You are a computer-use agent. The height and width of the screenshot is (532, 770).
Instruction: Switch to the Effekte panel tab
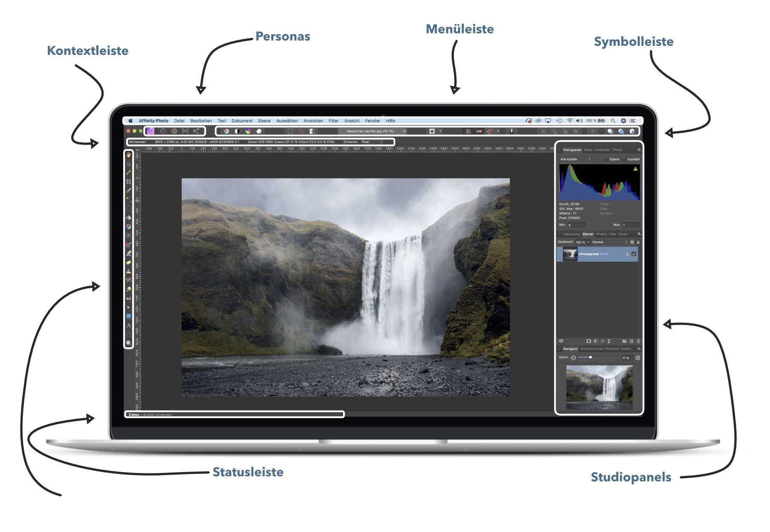tap(601, 234)
